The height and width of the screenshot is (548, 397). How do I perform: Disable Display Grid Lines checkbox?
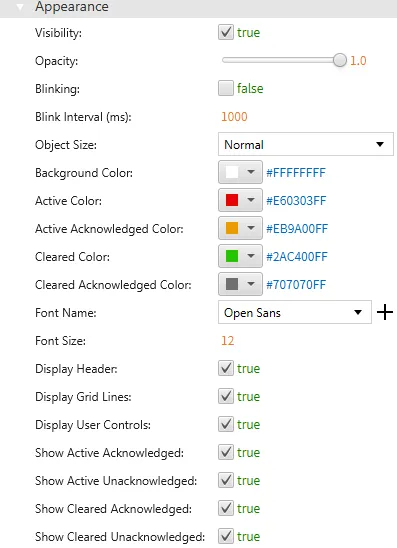226,396
